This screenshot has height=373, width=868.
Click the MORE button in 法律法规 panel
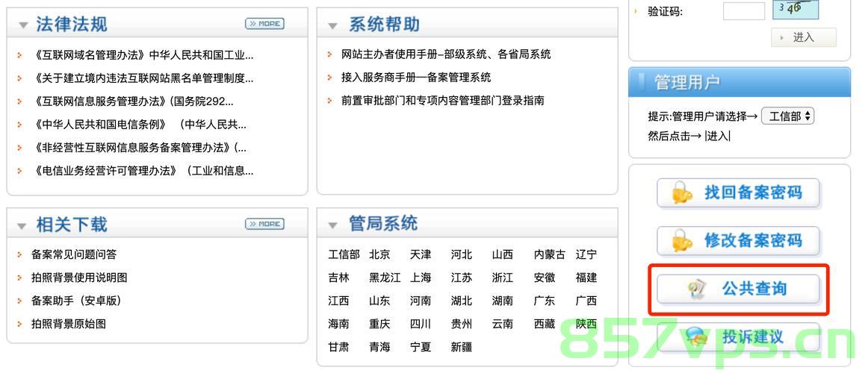[264, 24]
